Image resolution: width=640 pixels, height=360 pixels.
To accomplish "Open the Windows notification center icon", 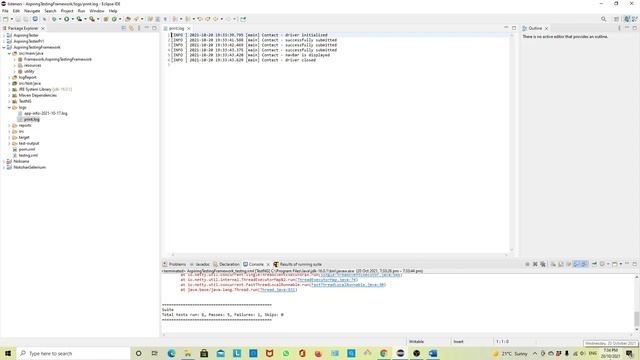I will 629,353.
